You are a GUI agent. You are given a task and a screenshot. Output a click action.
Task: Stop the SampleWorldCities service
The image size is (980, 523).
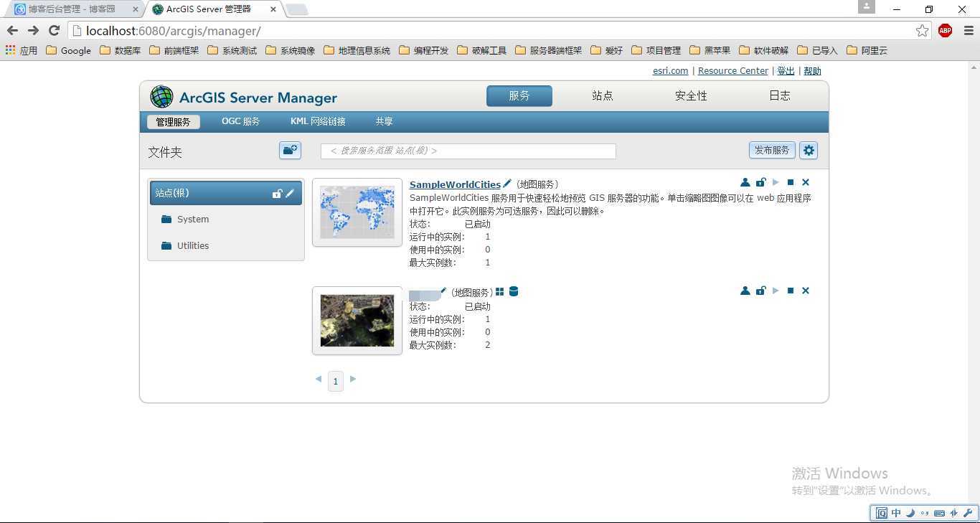(x=791, y=182)
